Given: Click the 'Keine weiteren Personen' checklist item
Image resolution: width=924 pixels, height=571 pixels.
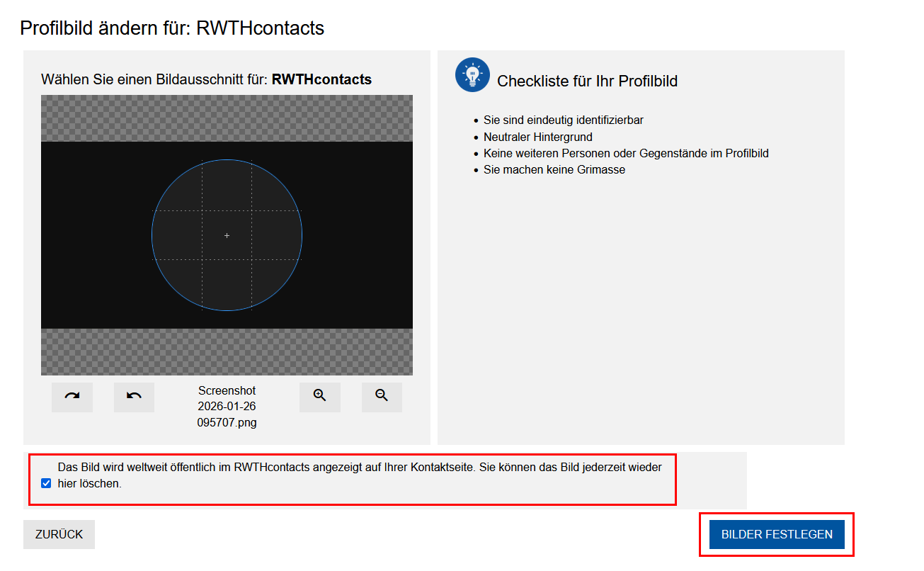Looking at the screenshot, I should point(626,153).
